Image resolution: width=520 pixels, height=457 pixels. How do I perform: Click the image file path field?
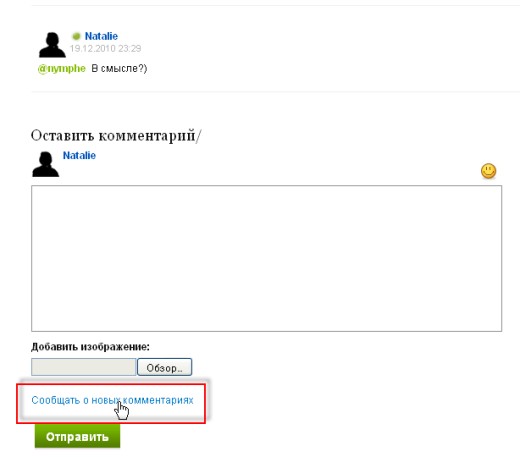(84, 367)
